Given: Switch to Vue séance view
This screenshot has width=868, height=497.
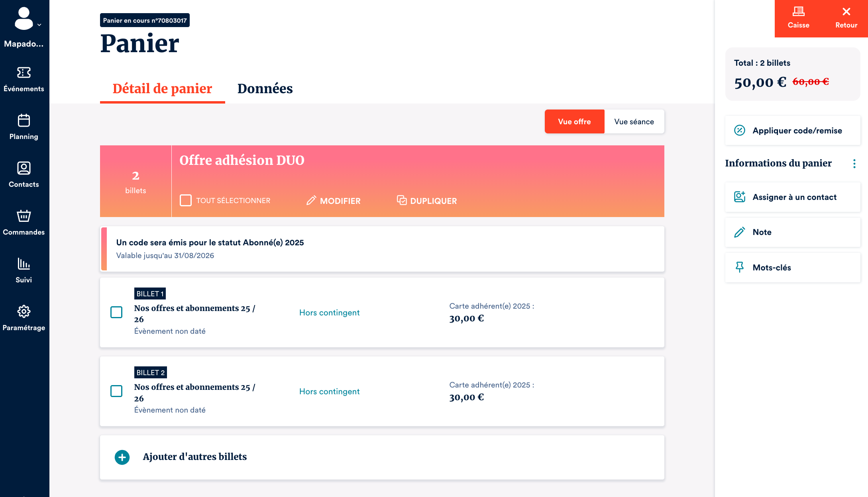Looking at the screenshot, I should (x=634, y=121).
